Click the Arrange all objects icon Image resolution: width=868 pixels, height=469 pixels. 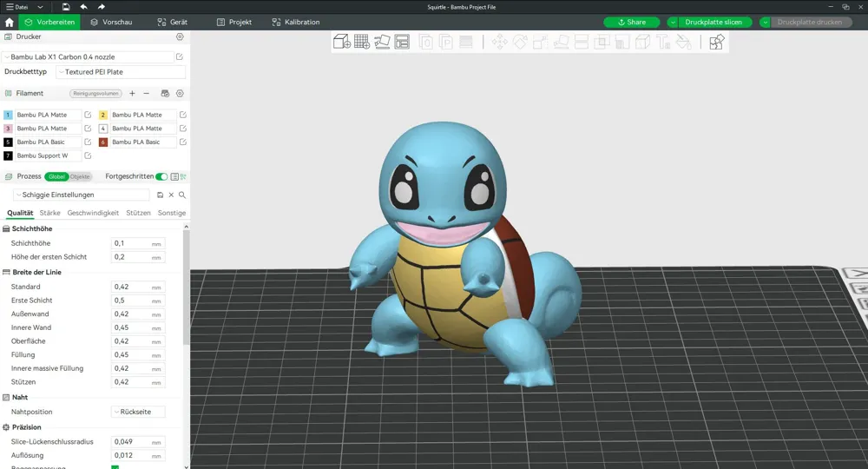click(x=402, y=42)
